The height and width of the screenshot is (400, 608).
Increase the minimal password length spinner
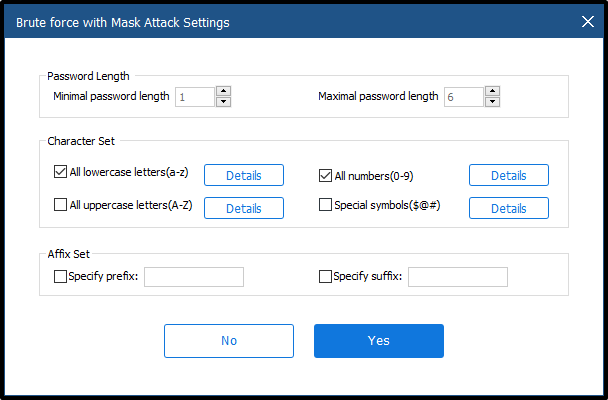223,92
